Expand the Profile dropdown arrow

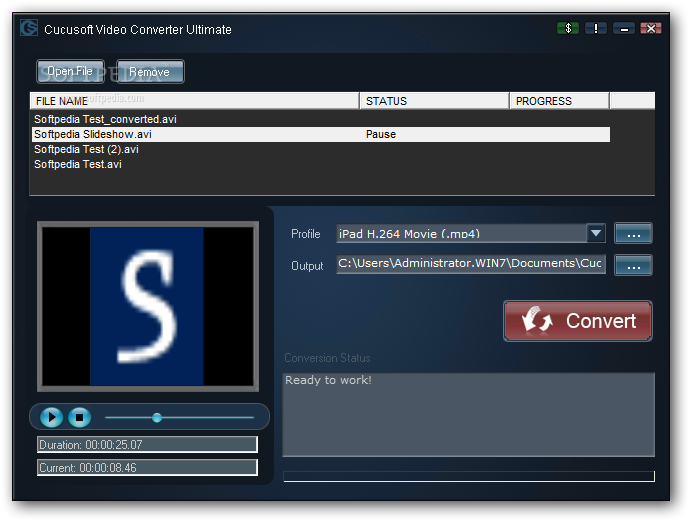[x=596, y=233]
